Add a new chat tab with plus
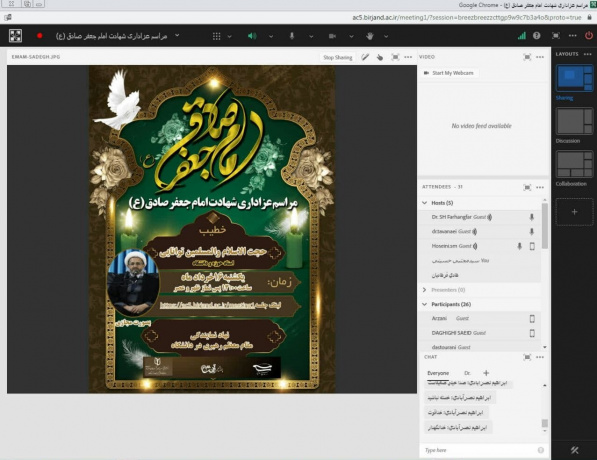This screenshot has height=460, width=597. tap(486, 373)
